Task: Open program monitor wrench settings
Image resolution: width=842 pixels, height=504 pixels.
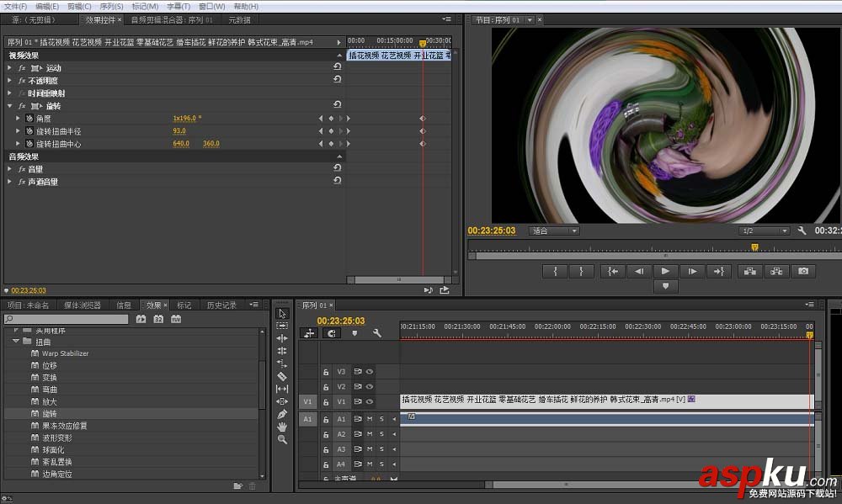Action: pyautogui.click(x=802, y=231)
